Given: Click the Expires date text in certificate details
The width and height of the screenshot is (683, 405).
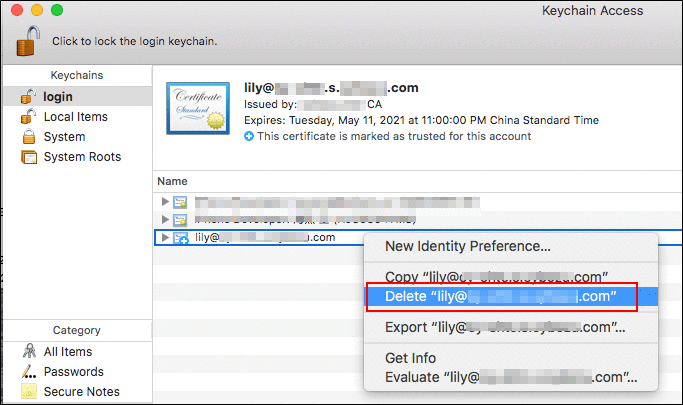Looking at the screenshot, I should tap(421, 120).
